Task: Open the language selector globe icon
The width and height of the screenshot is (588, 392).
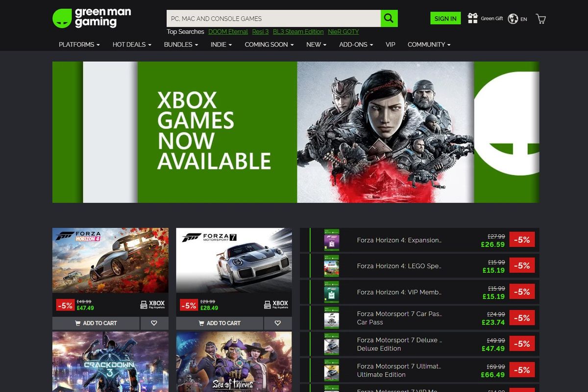Action: point(513,19)
